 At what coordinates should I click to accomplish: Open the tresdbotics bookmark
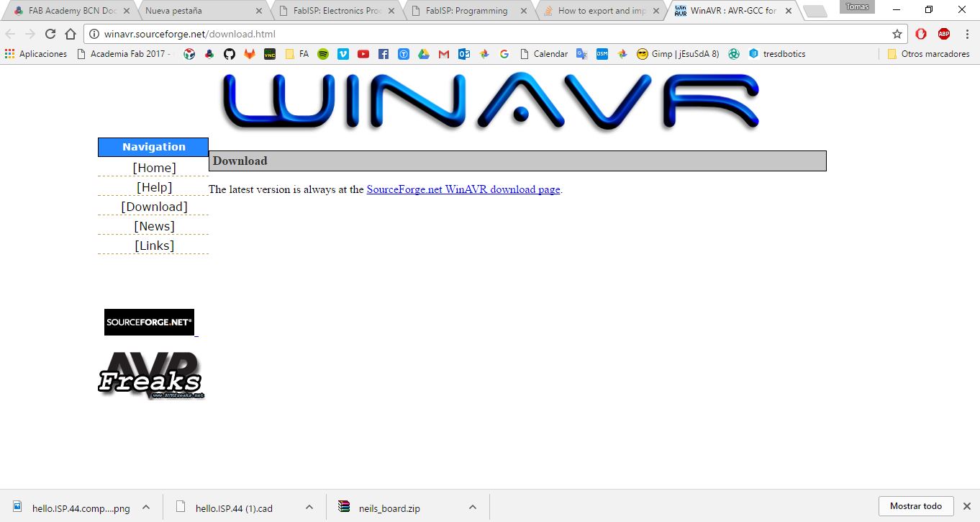pos(777,54)
